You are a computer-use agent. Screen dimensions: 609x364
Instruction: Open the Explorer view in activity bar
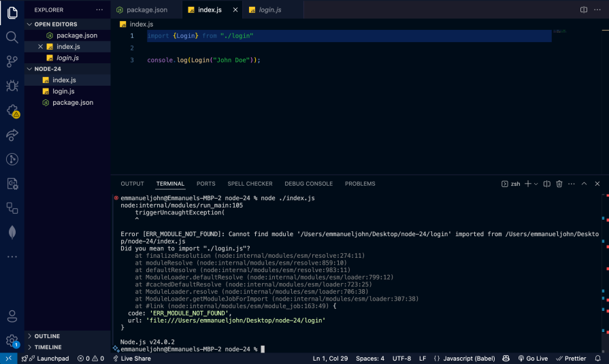[12, 13]
